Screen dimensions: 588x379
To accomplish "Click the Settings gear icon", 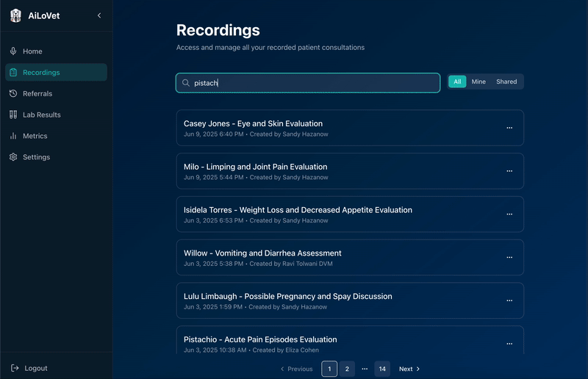I will coord(13,157).
